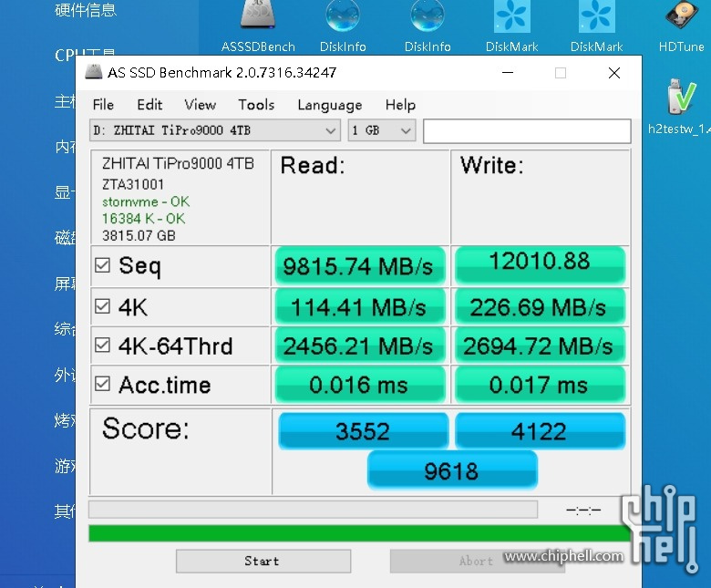
Task: Launch the first DiskMark desktop icon
Action: pyautogui.click(x=512, y=26)
